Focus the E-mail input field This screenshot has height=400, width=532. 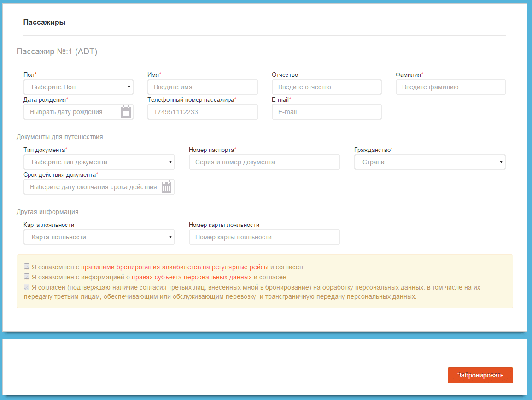(x=327, y=112)
